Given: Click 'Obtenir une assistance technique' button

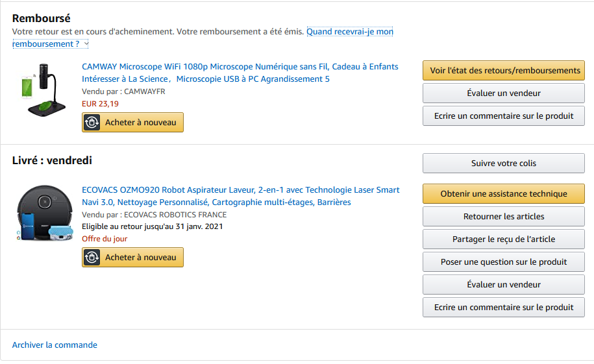Looking at the screenshot, I should click(504, 193).
